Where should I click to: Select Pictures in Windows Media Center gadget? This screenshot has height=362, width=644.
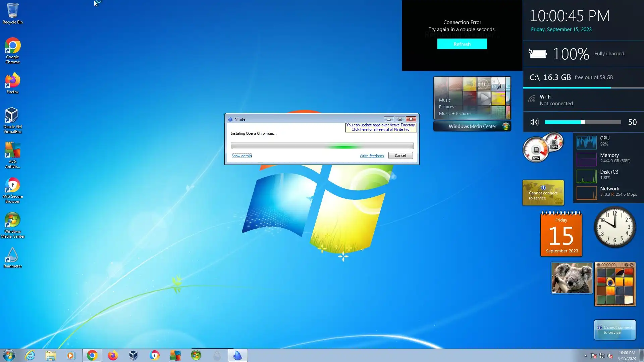coord(446,107)
